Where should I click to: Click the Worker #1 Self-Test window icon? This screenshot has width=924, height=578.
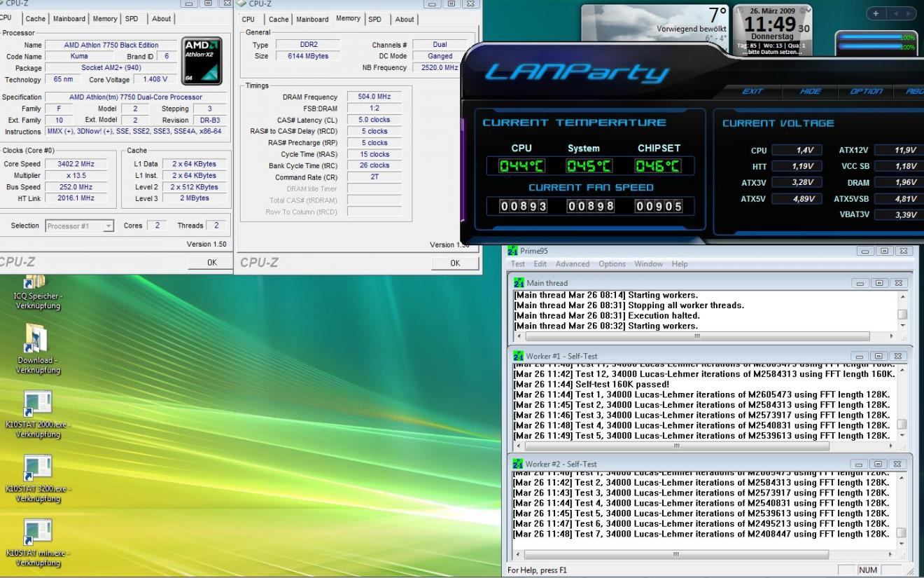click(519, 357)
